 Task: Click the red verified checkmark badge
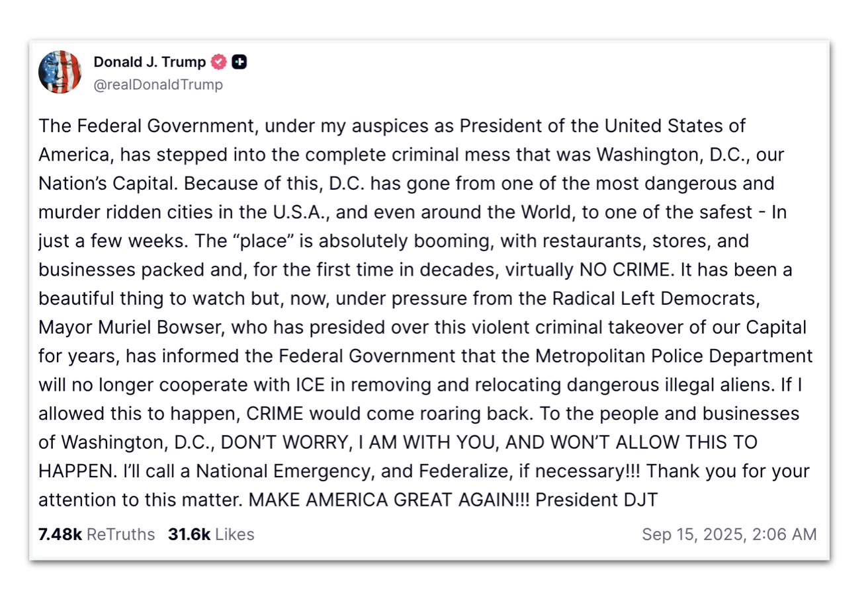(x=219, y=62)
